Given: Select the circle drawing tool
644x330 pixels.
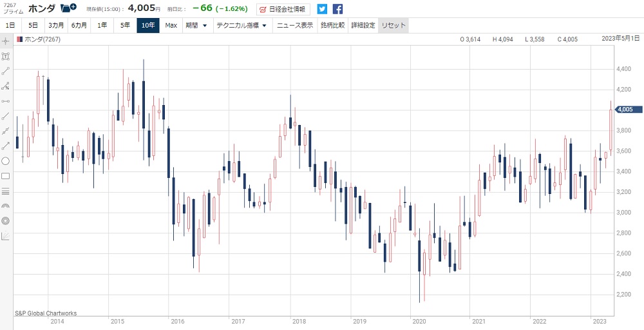Looking at the screenshot, I should pos(6,161).
